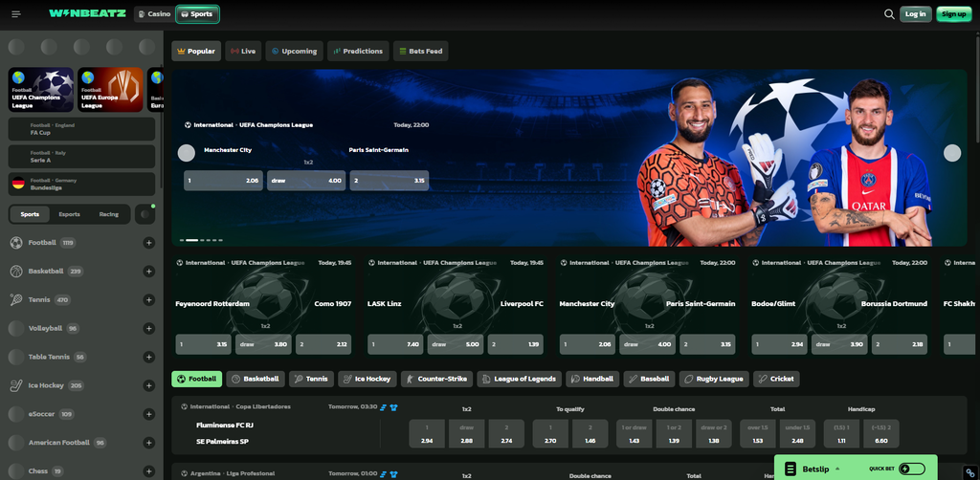Expand the Betslip panel arrow
Screen dimensions: 980x480
836,469
